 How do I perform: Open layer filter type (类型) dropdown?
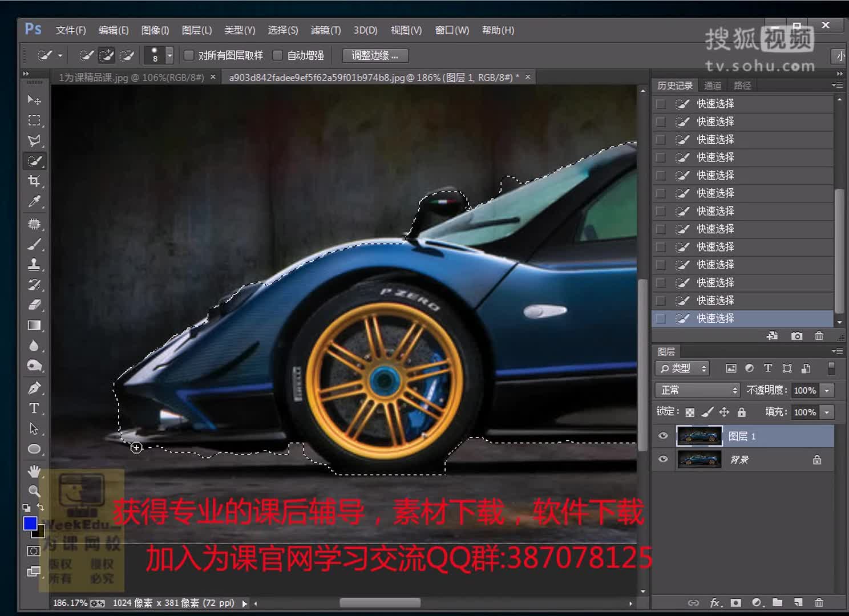pyautogui.click(x=682, y=368)
